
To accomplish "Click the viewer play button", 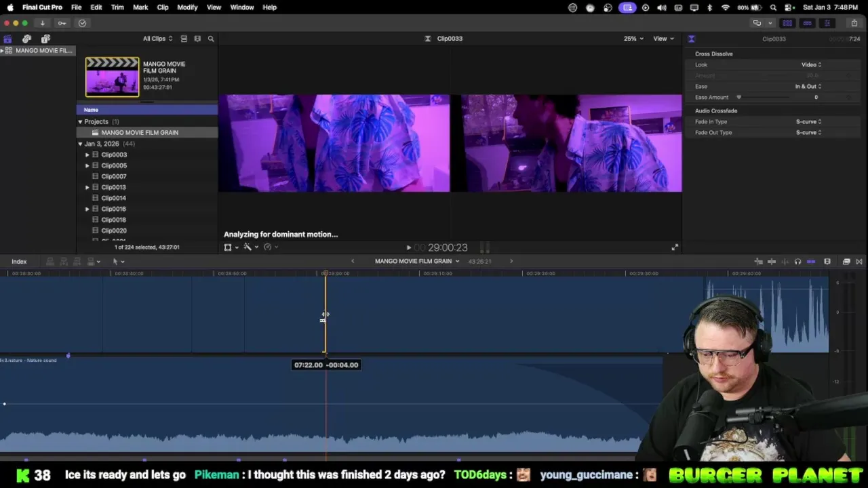I will (408, 248).
